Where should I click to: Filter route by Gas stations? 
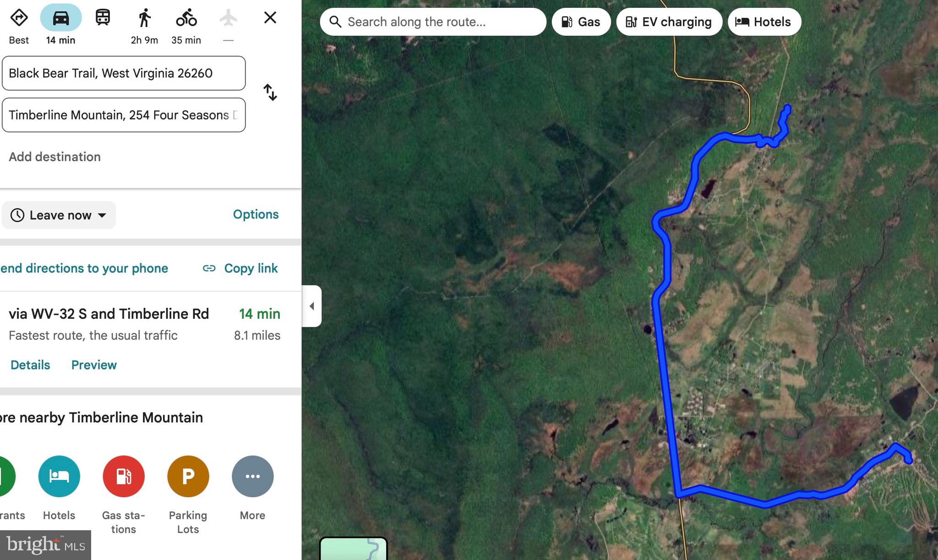(x=581, y=22)
